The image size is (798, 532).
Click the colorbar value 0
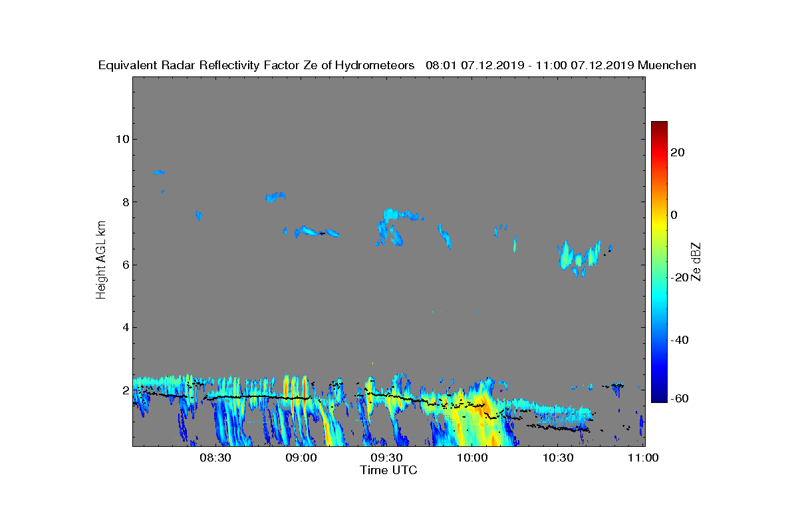674,215
